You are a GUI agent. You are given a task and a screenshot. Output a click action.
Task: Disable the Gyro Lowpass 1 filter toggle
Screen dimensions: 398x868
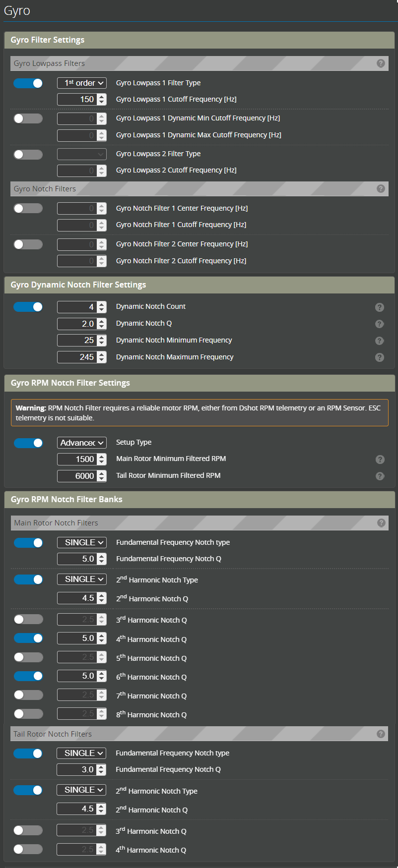[x=28, y=83]
